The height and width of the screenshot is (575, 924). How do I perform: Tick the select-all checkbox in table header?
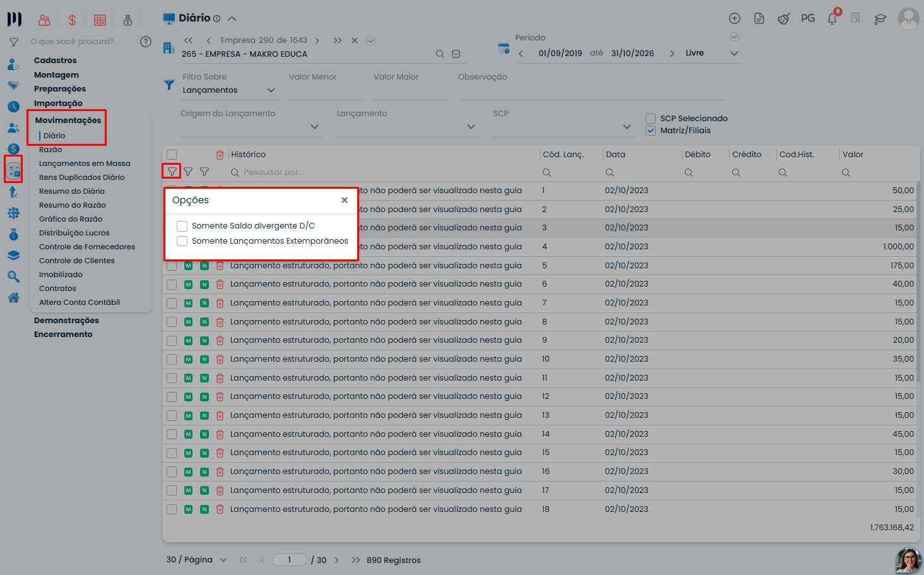tap(172, 155)
